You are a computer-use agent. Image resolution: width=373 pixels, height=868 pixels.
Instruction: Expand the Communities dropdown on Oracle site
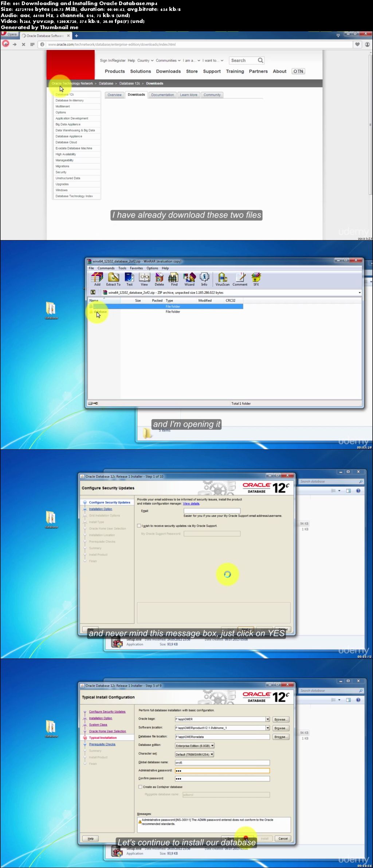coord(168,61)
